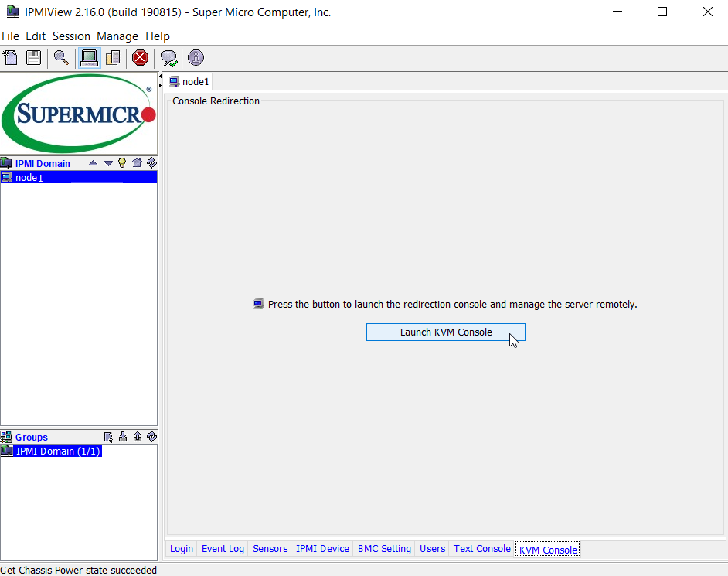728x576 pixels.
Task: Open the IPMI Device tab
Action: (x=322, y=549)
